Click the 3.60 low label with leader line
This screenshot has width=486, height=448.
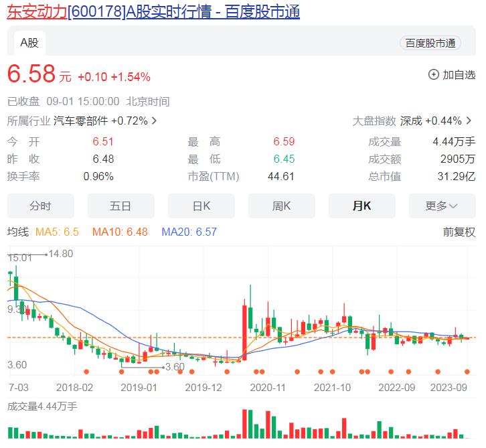[x=175, y=367]
